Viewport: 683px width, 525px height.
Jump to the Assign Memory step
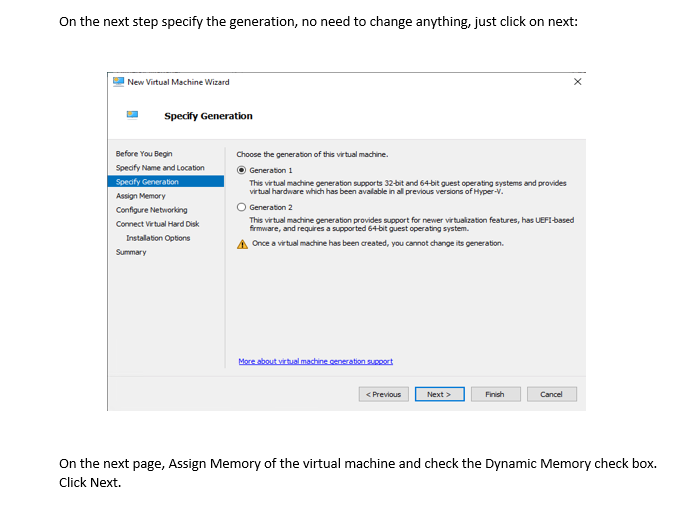141,196
